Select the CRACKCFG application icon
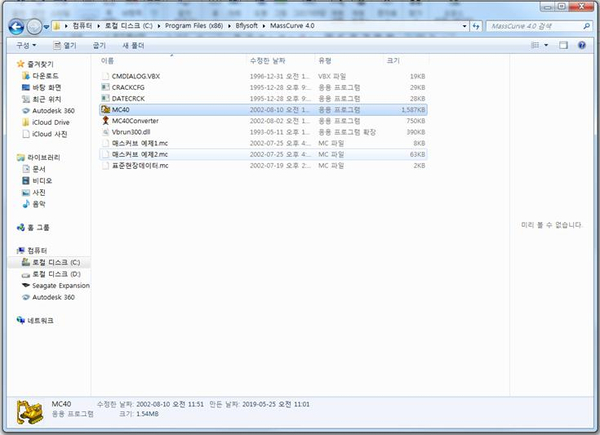Viewport: 600px width, 435px height. pos(106,87)
